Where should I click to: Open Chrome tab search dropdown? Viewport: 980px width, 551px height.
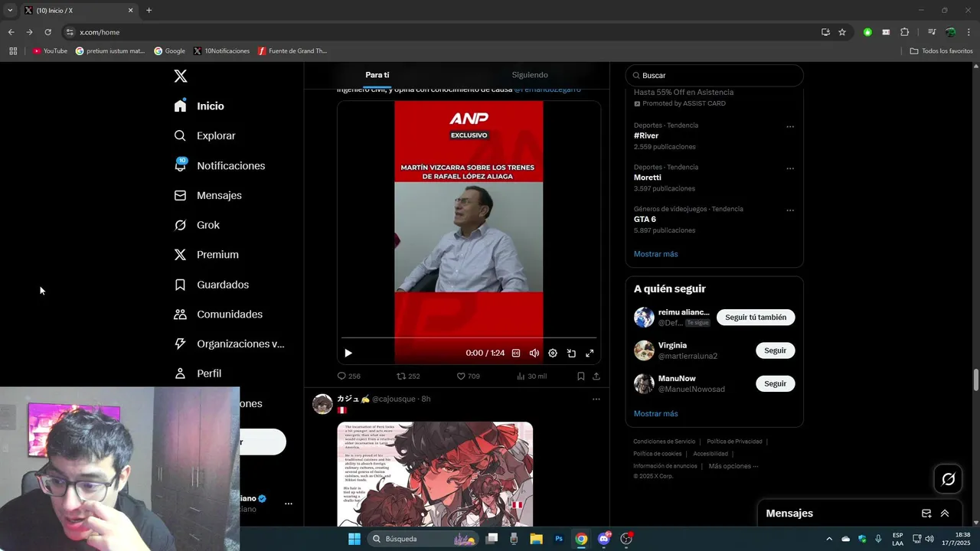coord(10,10)
